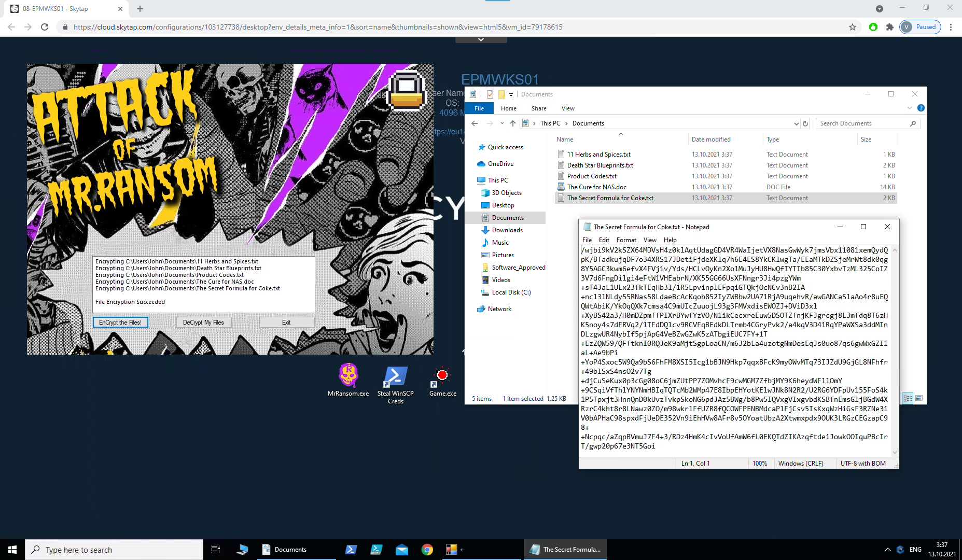Open new browser tab
The height and width of the screenshot is (560, 962).
pos(140,9)
